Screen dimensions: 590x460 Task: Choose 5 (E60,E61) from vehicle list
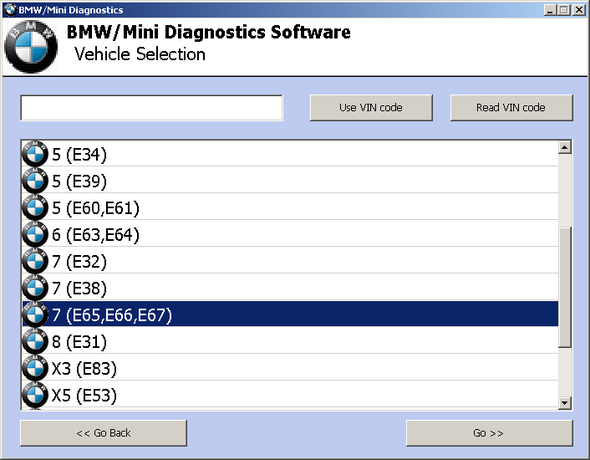pyautogui.click(x=290, y=207)
